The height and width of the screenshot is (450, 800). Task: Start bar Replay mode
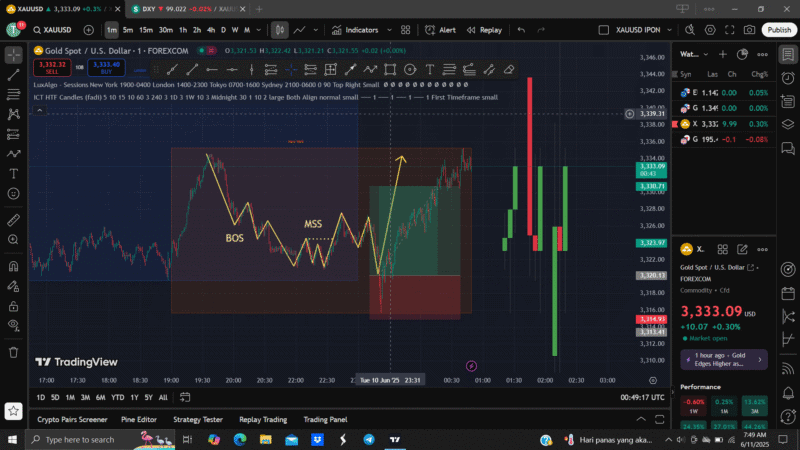click(x=484, y=30)
